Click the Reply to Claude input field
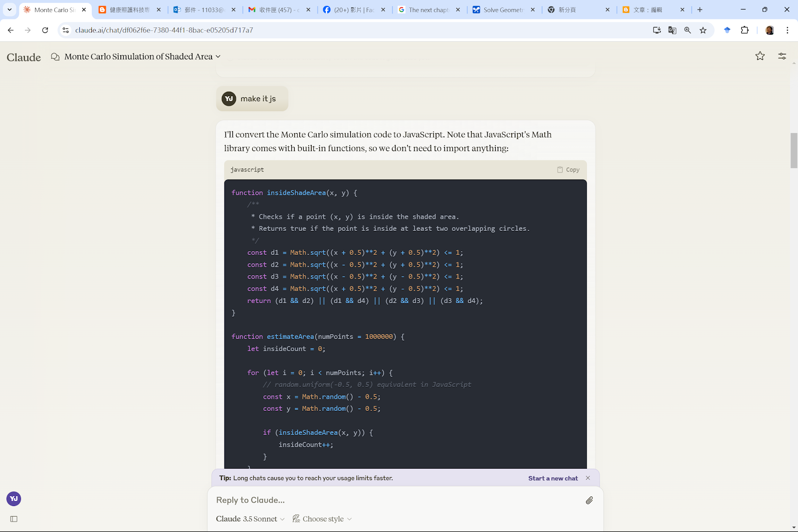The image size is (798, 532). [x=399, y=500]
